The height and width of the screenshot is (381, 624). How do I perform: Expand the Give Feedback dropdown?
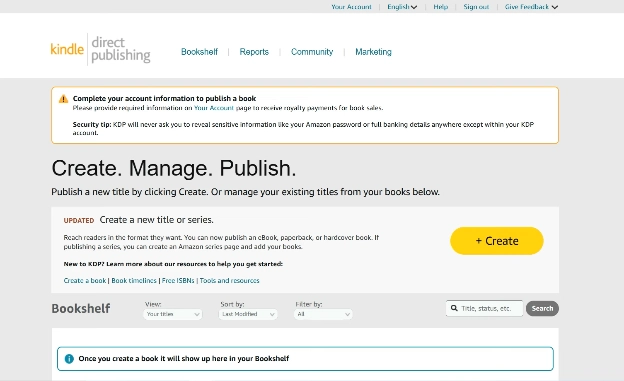pos(531,7)
